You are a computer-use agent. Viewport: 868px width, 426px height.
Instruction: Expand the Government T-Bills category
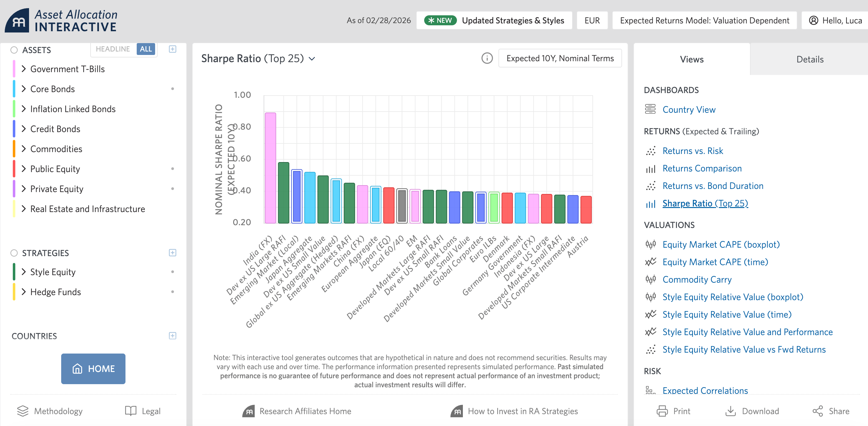coord(24,69)
